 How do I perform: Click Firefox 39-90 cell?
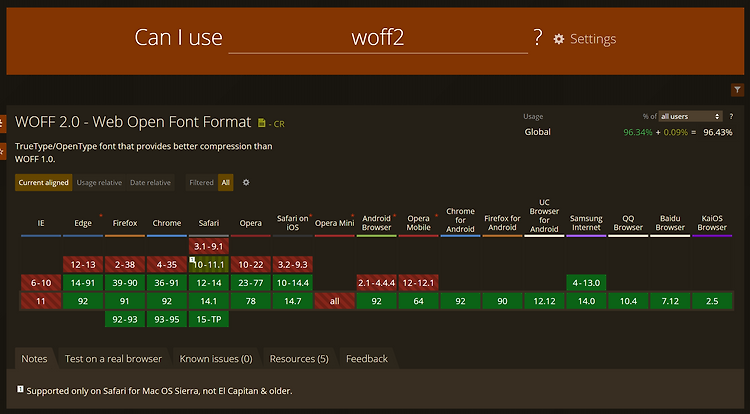125,283
